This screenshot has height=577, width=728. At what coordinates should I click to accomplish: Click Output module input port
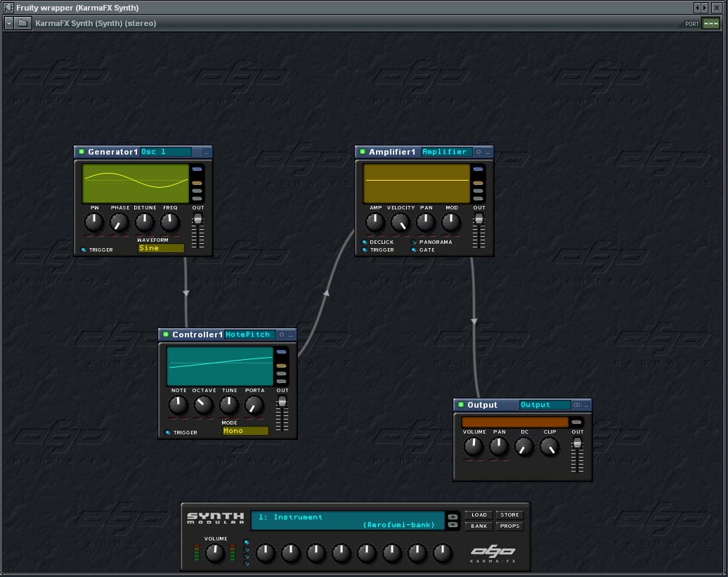click(x=576, y=422)
